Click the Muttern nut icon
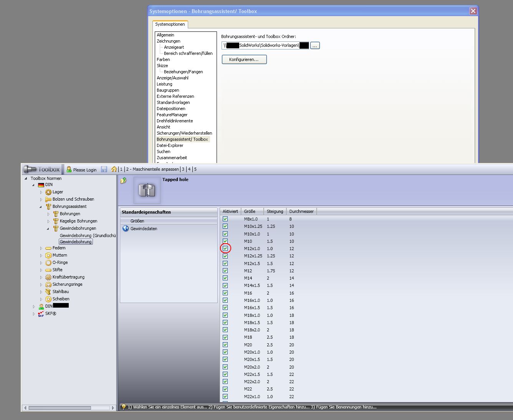The width and height of the screenshot is (513, 420). point(48,255)
